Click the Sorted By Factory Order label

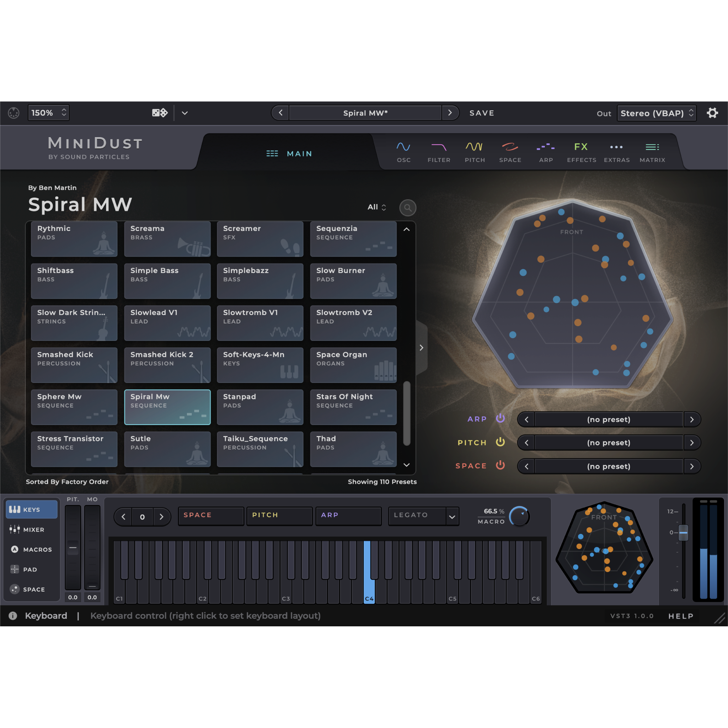point(67,482)
